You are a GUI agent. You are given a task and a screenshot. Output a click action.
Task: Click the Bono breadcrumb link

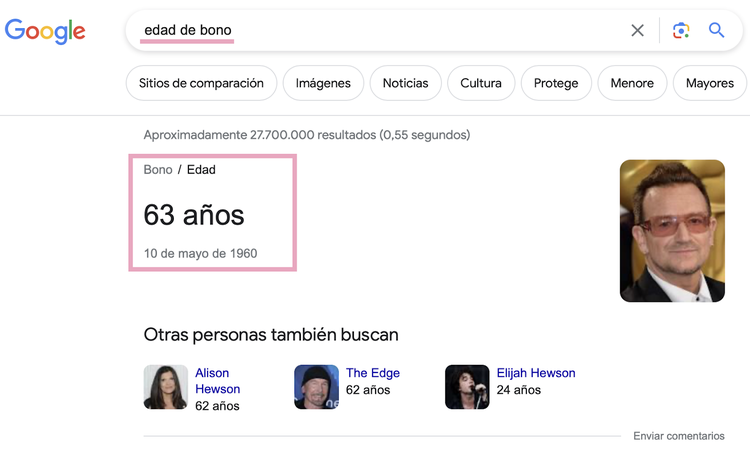click(158, 170)
